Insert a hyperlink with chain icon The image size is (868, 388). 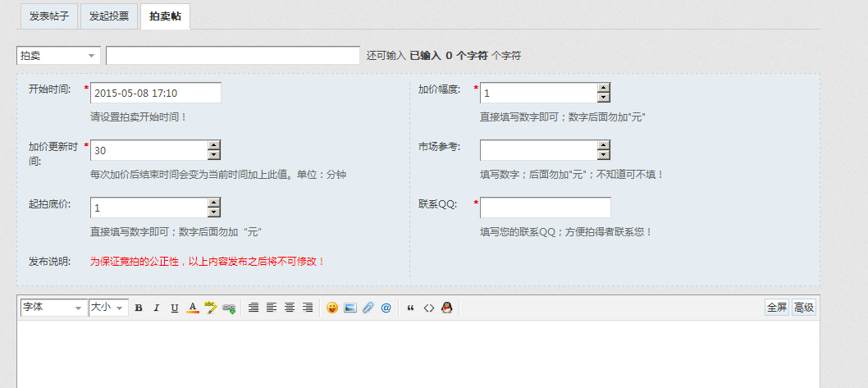(x=229, y=308)
